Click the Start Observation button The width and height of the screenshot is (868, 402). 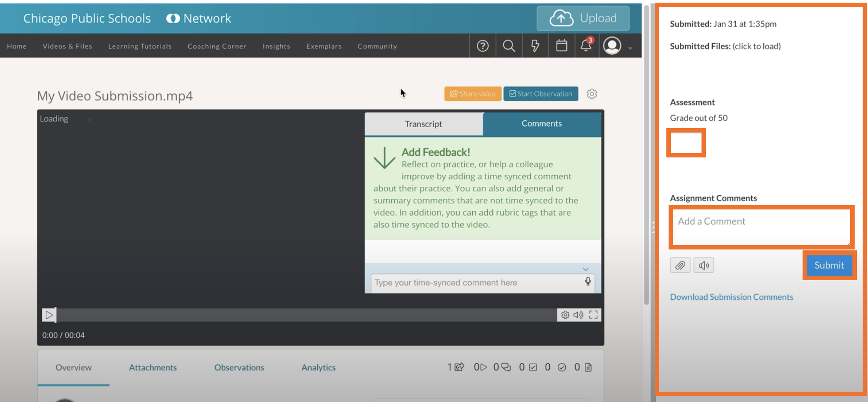(x=541, y=94)
